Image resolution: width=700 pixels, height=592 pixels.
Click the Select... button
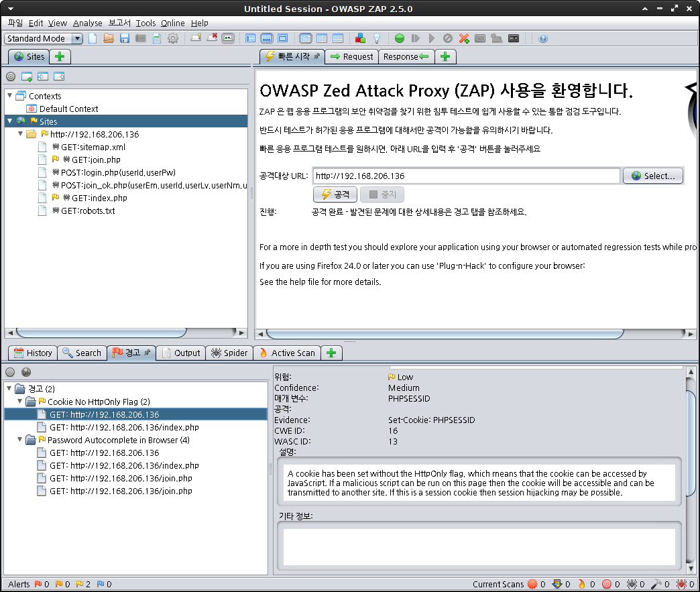[x=652, y=176]
